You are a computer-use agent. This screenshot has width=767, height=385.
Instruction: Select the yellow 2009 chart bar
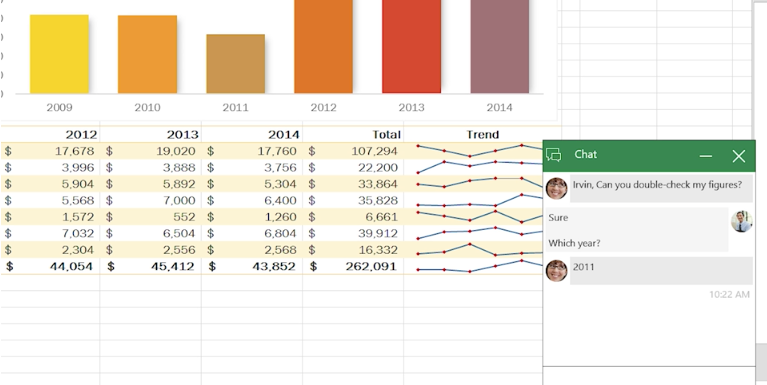(x=59, y=54)
